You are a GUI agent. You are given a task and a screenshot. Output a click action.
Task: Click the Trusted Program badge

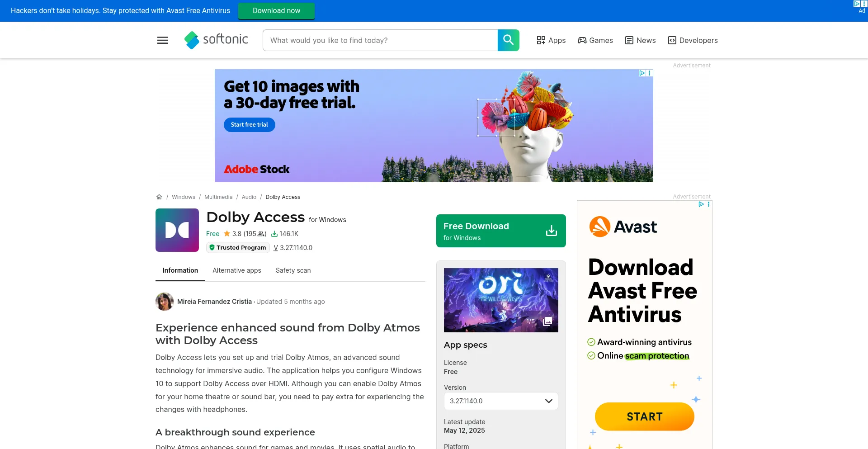238,248
